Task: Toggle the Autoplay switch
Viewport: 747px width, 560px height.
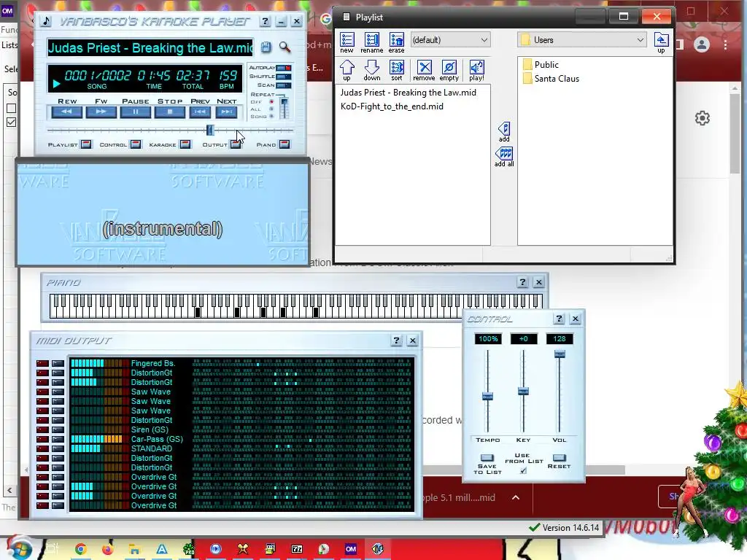Action: 284,68
